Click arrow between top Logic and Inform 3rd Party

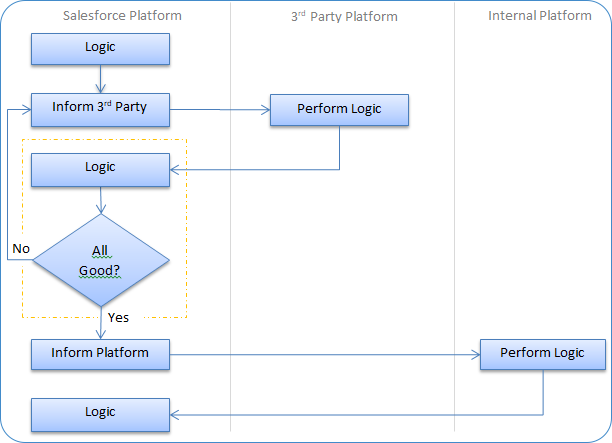[101, 79]
